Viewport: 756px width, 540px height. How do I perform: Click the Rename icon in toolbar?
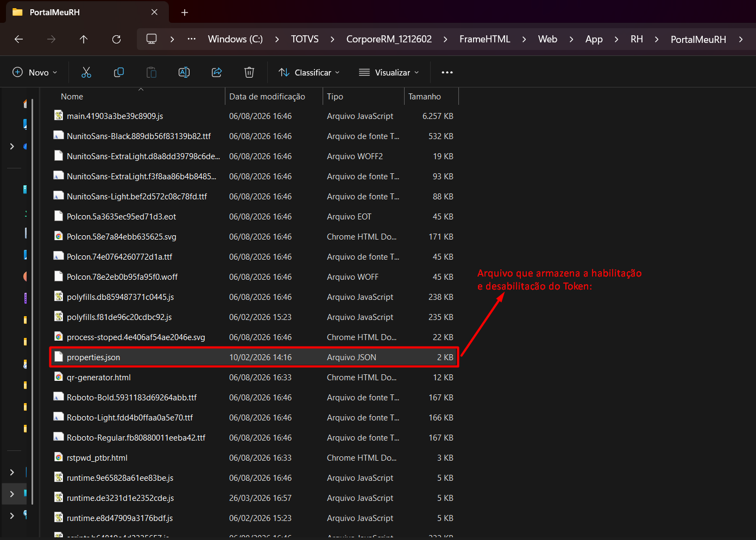[x=184, y=72]
